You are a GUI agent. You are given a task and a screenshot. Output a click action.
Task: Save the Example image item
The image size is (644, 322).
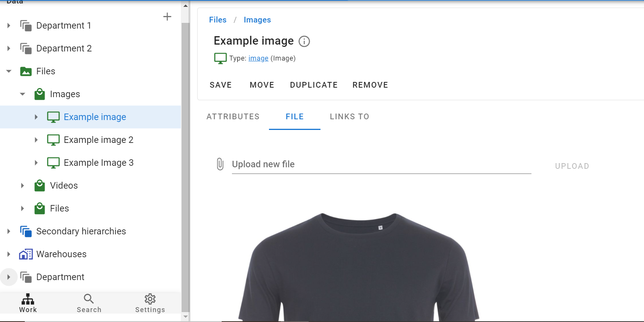tap(221, 85)
